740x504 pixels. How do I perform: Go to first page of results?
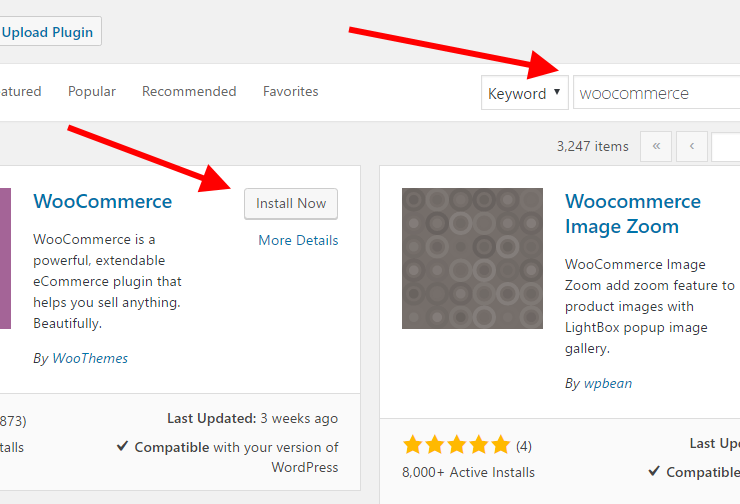point(656,146)
